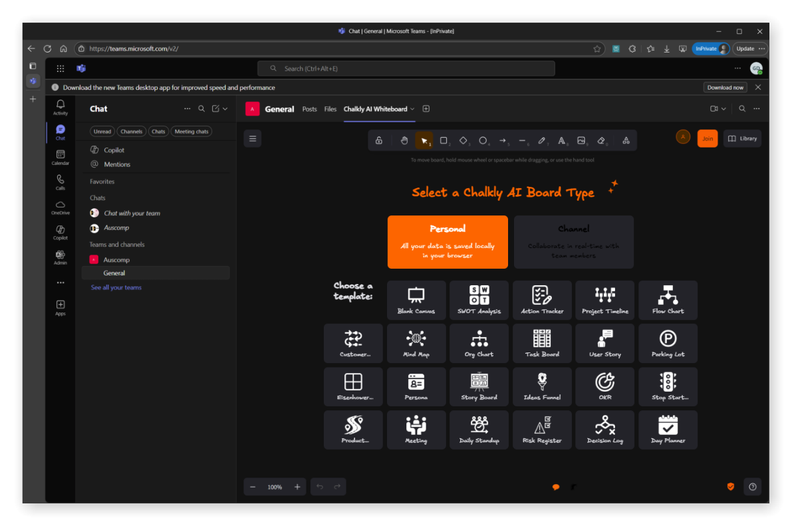Pick the OKR template
Image resolution: width=798 pixels, height=532 pixels.
(x=605, y=387)
